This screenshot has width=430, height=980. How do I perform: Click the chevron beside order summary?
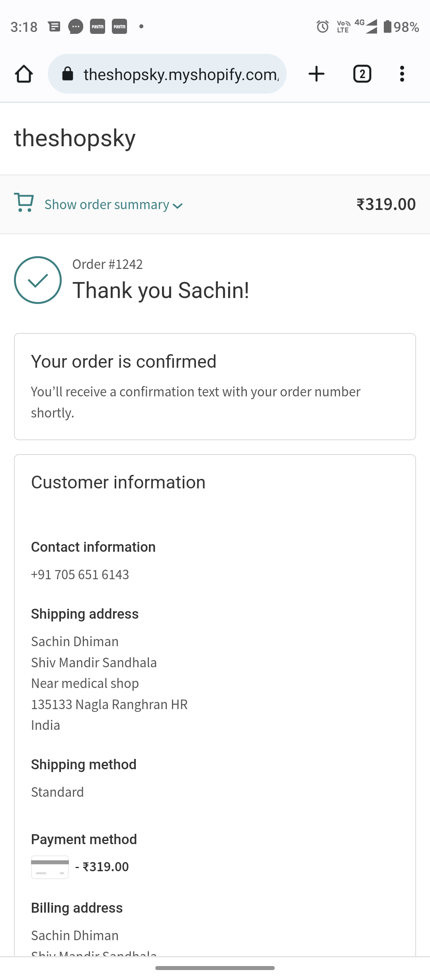tap(178, 206)
